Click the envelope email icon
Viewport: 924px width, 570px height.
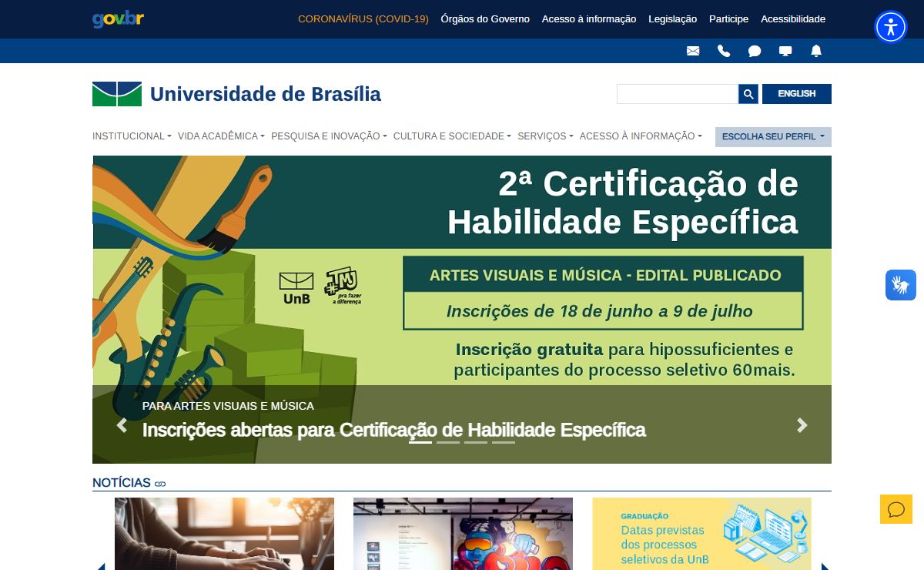coord(693,51)
